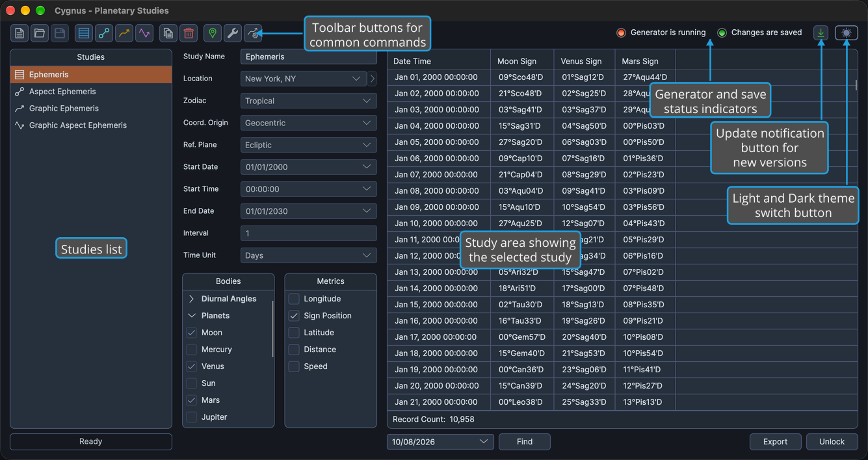The width and height of the screenshot is (868, 460).
Task: Uncheck the Venus body checkbox
Action: tap(192, 366)
